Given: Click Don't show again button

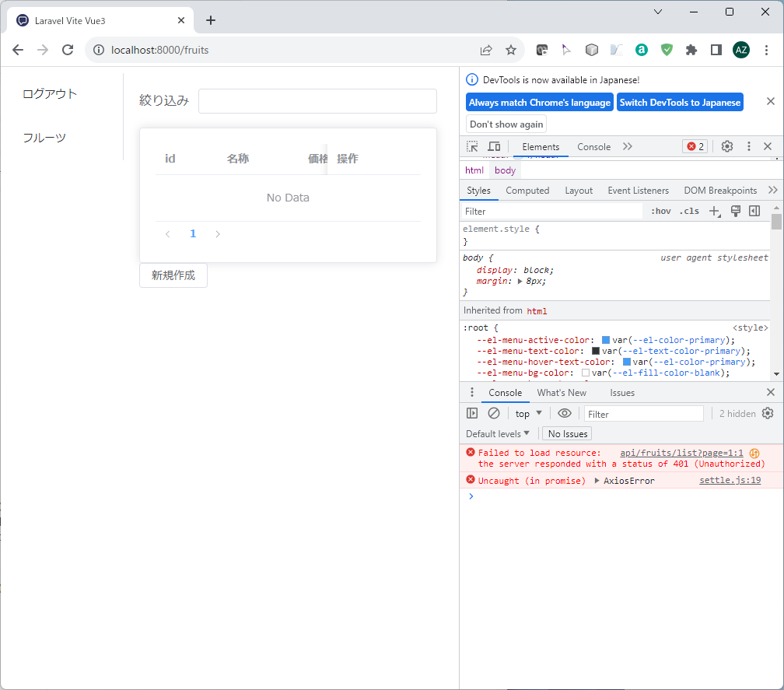Looking at the screenshot, I should coord(506,124).
